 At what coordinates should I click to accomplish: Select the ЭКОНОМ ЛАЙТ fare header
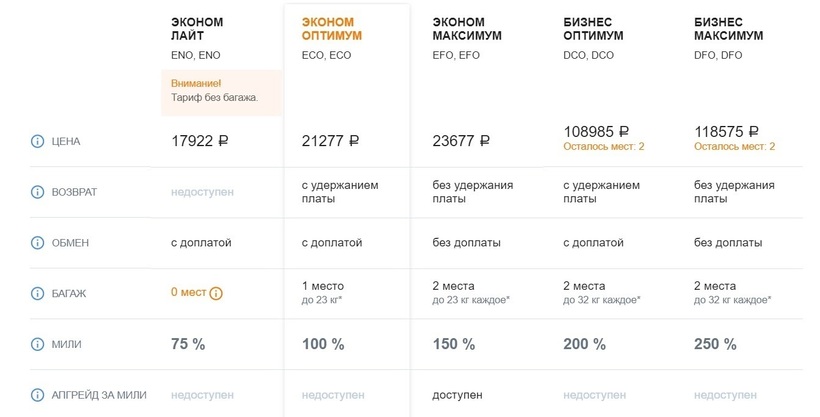(x=197, y=29)
